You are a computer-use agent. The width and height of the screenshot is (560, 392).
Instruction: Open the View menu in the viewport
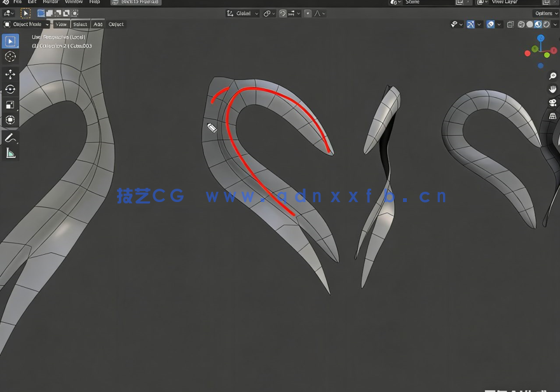pyautogui.click(x=61, y=24)
